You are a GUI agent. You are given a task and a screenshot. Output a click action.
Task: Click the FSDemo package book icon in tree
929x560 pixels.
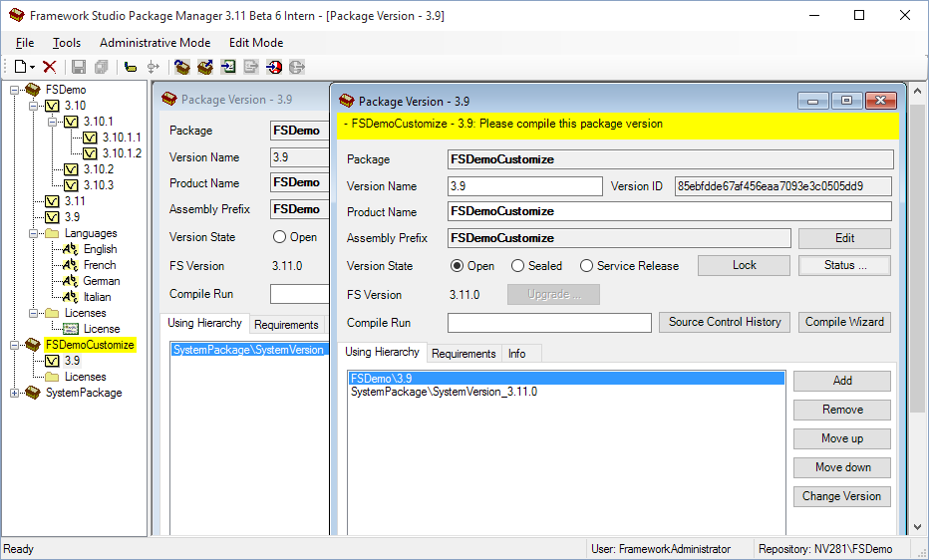[x=33, y=90]
